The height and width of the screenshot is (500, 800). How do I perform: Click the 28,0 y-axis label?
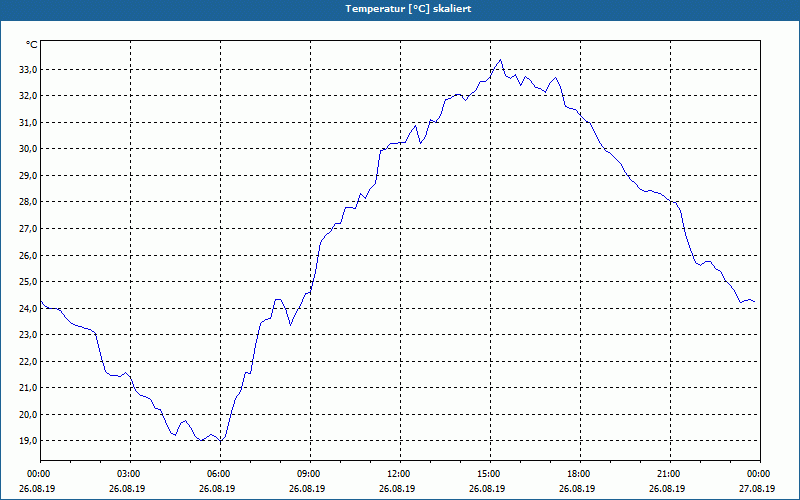(x=28, y=202)
